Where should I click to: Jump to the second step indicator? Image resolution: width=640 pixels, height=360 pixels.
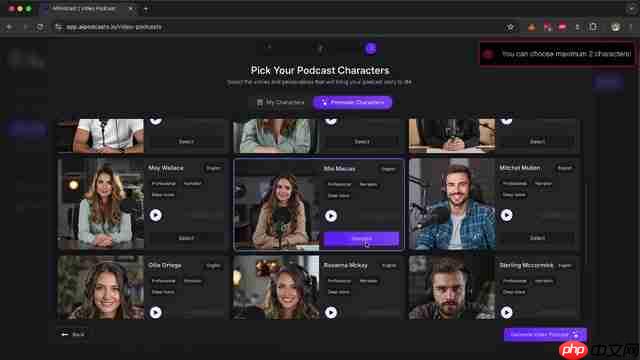coord(320,49)
